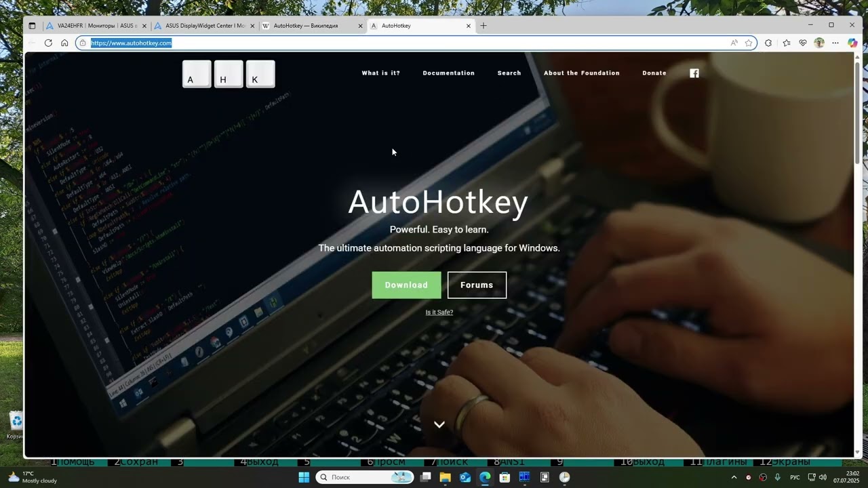Click the AutoHotkey page heading
This screenshot has height=488, width=868.
438,202
